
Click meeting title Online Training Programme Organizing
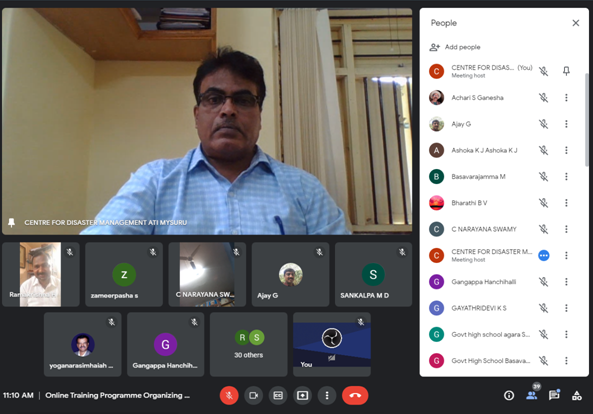118,395
